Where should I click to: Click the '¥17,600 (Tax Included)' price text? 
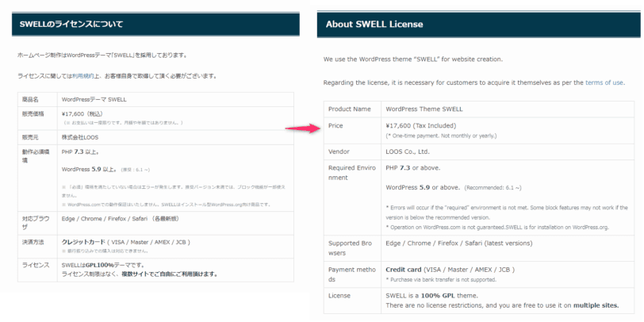[420, 125]
